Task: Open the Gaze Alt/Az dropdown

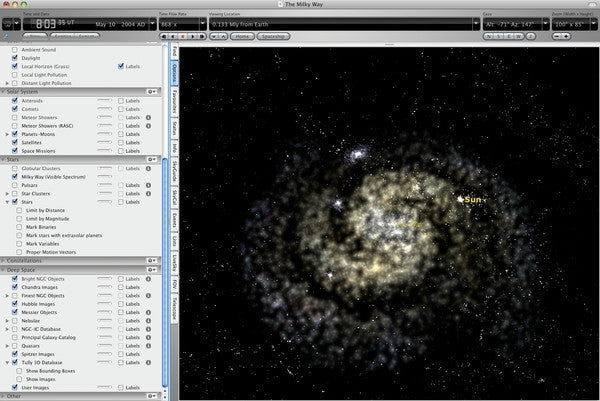Action: (546, 24)
